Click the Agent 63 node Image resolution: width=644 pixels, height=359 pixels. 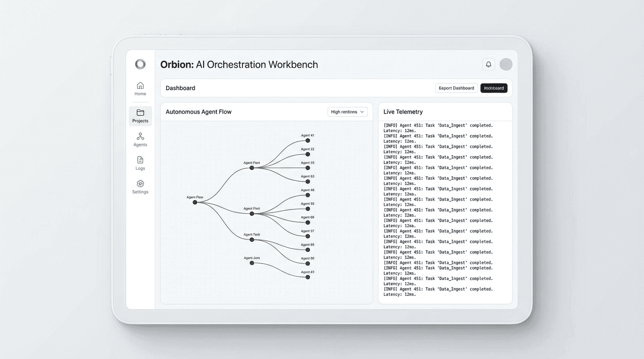click(x=308, y=181)
